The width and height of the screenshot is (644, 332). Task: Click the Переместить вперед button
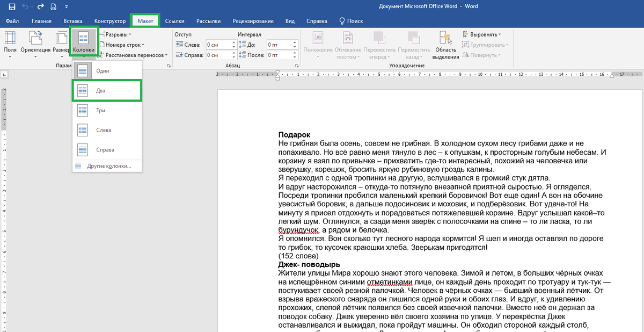pos(379,45)
